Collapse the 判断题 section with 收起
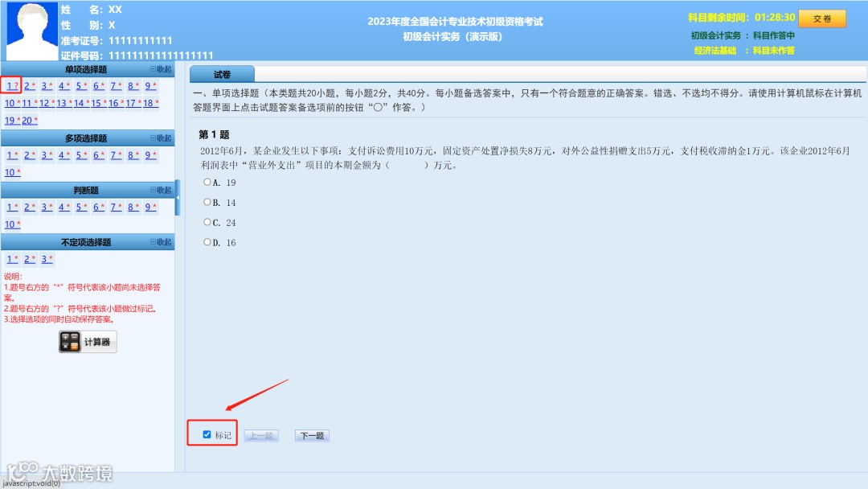 tap(161, 190)
